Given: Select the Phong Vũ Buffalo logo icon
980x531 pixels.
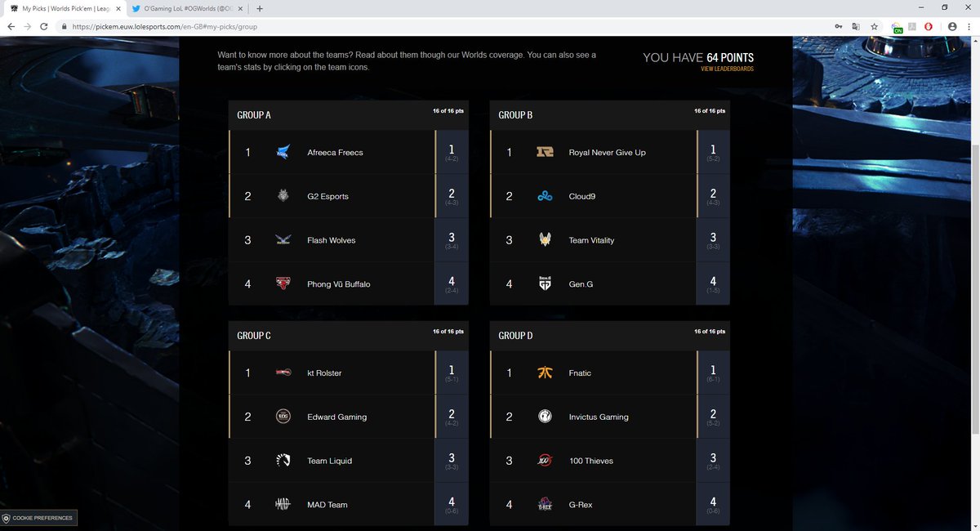Looking at the screenshot, I should (283, 284).
